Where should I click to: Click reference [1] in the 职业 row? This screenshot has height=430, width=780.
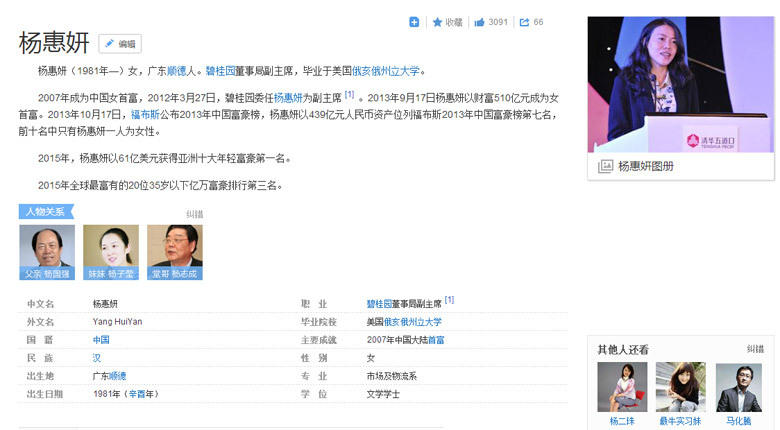(x=449, y=300)
